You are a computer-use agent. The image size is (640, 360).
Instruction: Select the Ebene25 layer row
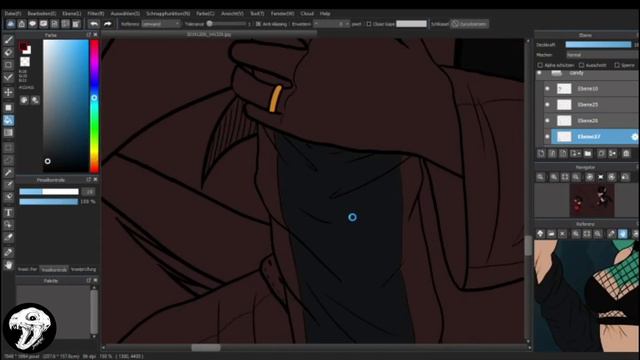click(591, 104)
